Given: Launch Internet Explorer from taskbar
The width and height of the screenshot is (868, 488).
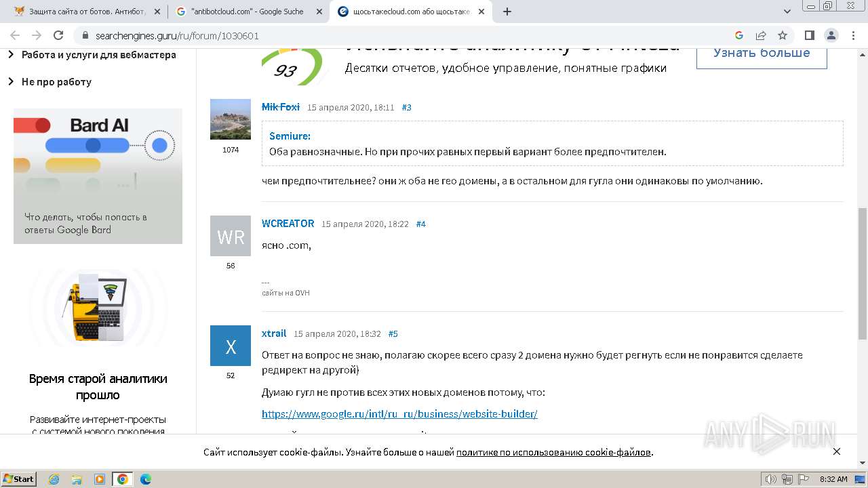Looking at the screenshot, I should click(x=54, y=479).
